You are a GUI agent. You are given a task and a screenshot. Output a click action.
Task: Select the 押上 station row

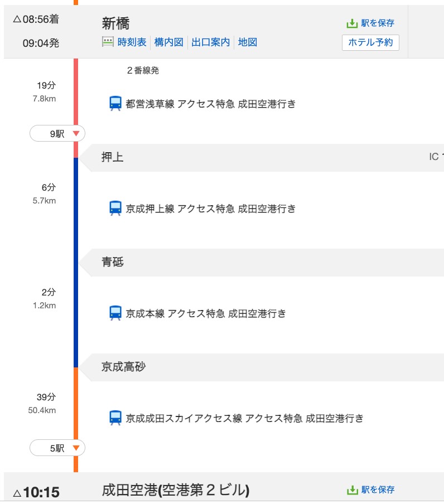point(262,157)
